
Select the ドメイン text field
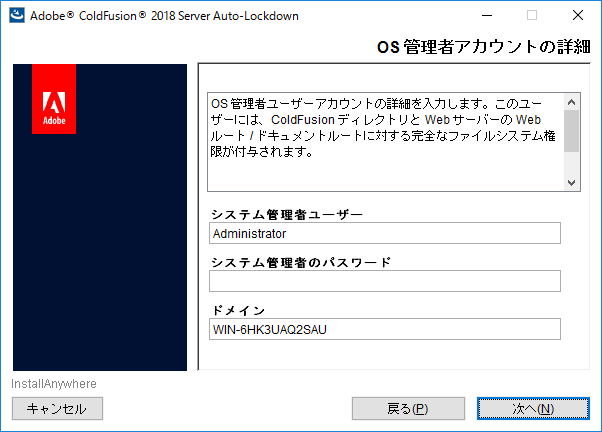(x=385, y=329)
